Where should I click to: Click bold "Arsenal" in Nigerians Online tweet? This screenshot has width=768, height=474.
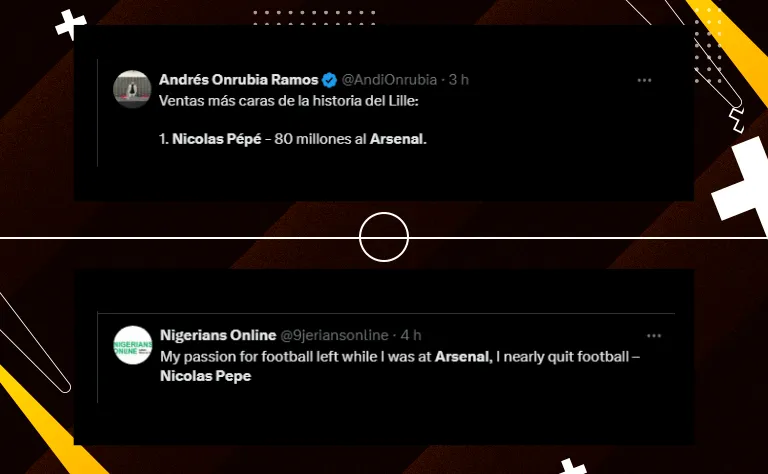(x=463, y=356)
